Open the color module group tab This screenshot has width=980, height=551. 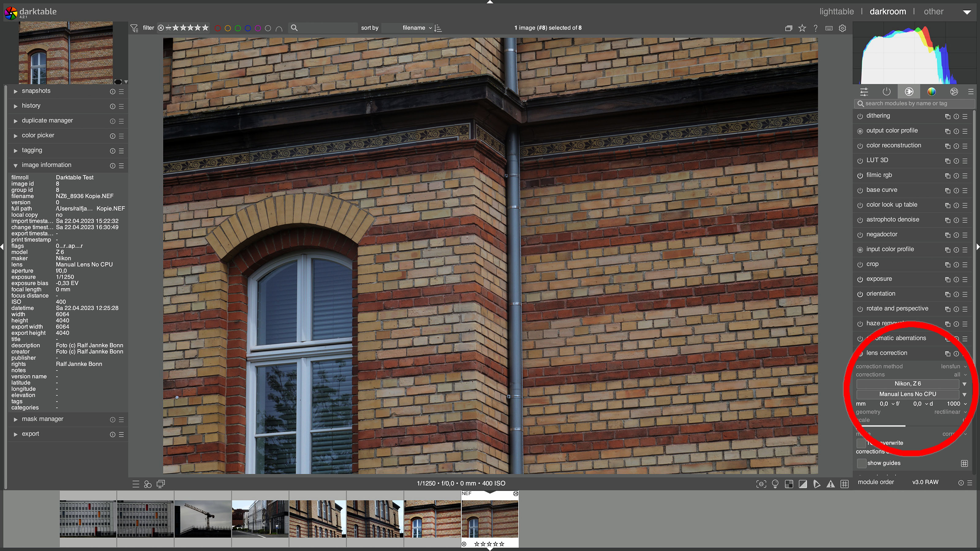[931, 92]
